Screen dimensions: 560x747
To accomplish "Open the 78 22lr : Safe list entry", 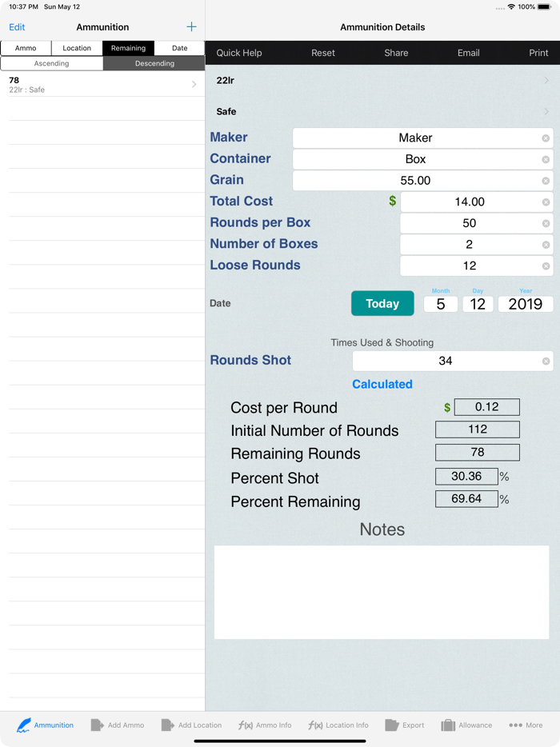I will [x=102, y=84].
